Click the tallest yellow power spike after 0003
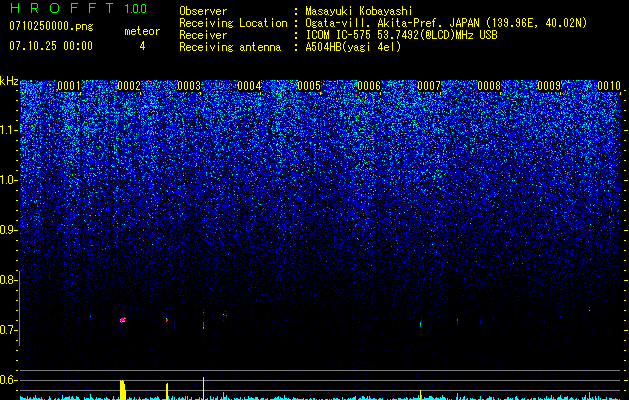 (203, 388)
